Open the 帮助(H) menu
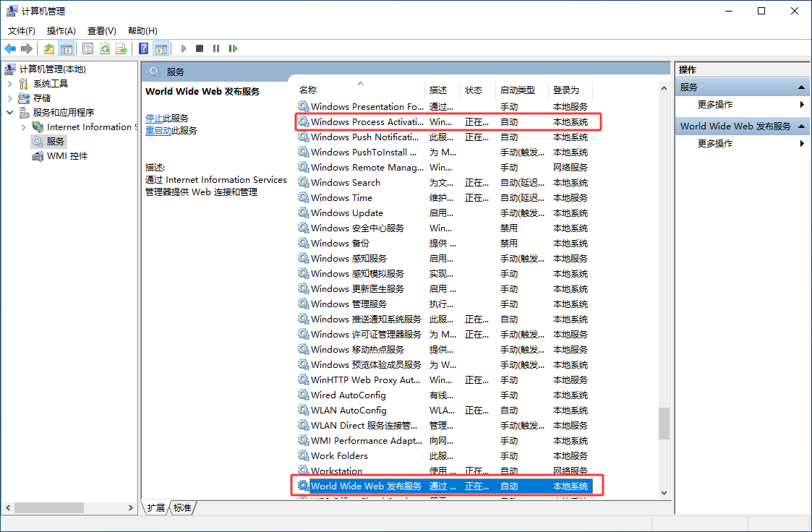Screen dimensions: 812x532 [x=142, y=31]
